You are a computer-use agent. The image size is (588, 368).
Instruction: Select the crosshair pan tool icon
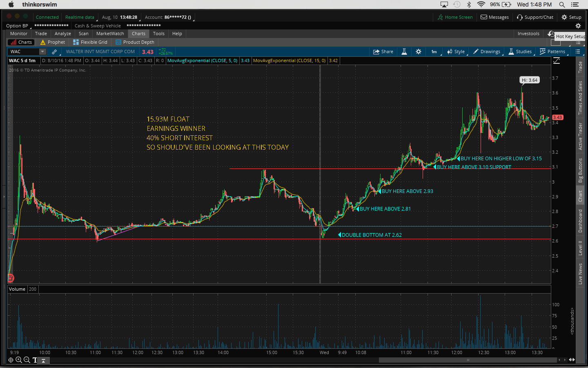pos(11,360)
